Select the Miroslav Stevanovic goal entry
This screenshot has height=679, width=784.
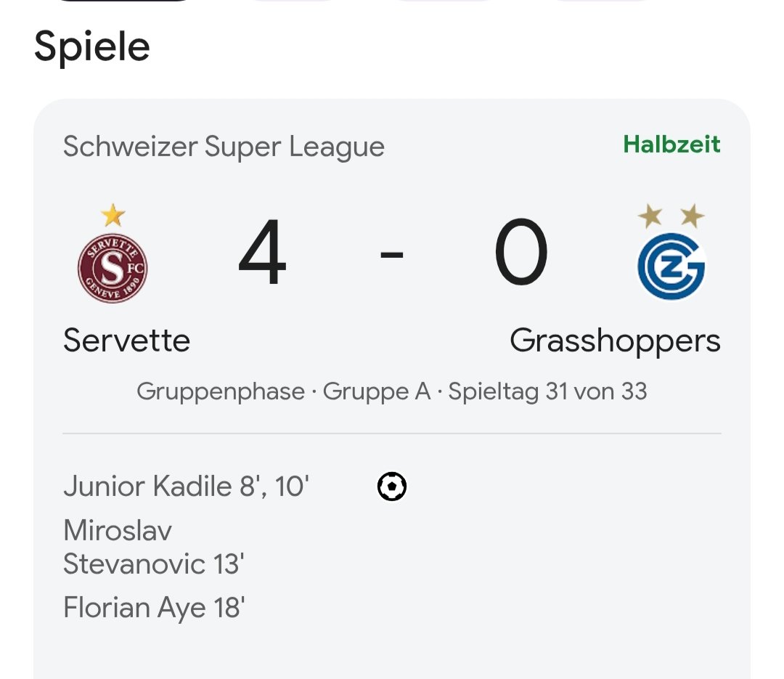[152, 547]
